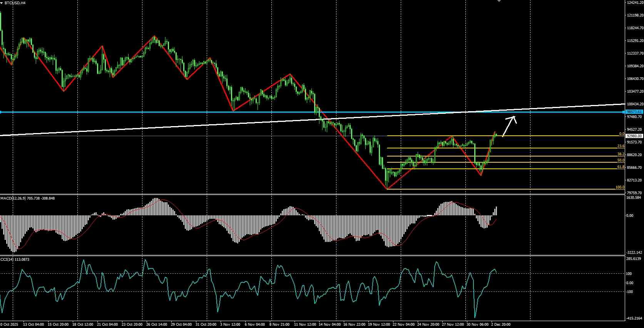Click the 3 Nov 12:00 time label
This screenshot has width=644, height=328.
(x=230, y=325)
